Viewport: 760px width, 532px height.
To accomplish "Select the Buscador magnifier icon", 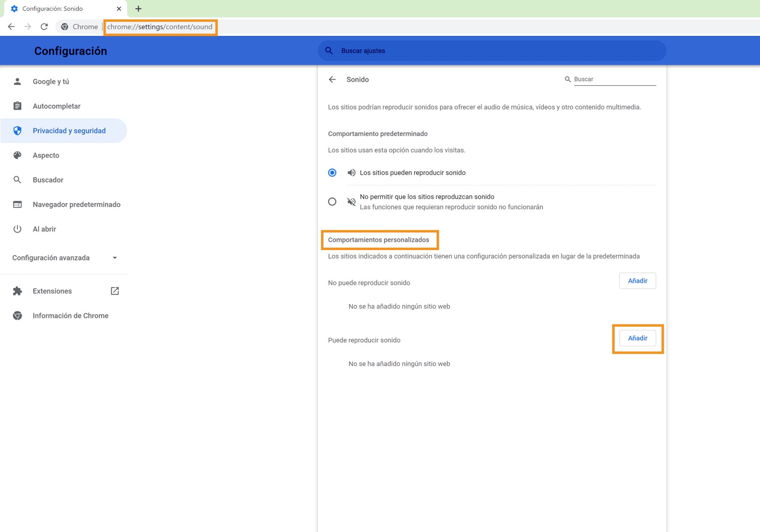I will tap(18, 180).
